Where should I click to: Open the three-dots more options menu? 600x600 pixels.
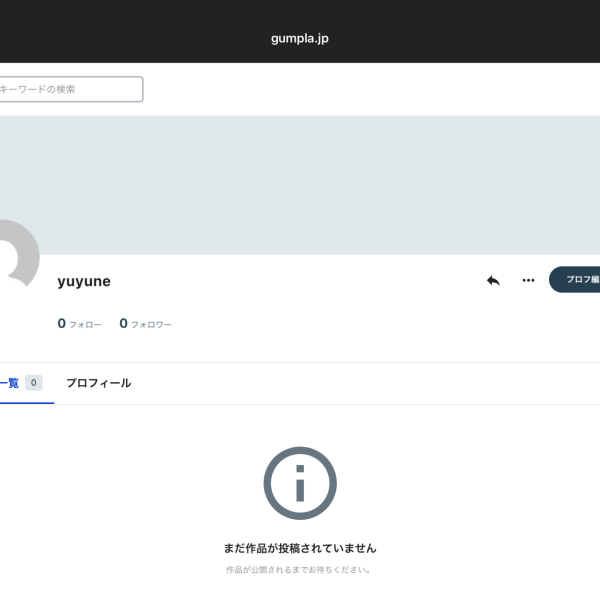[528, 280]
